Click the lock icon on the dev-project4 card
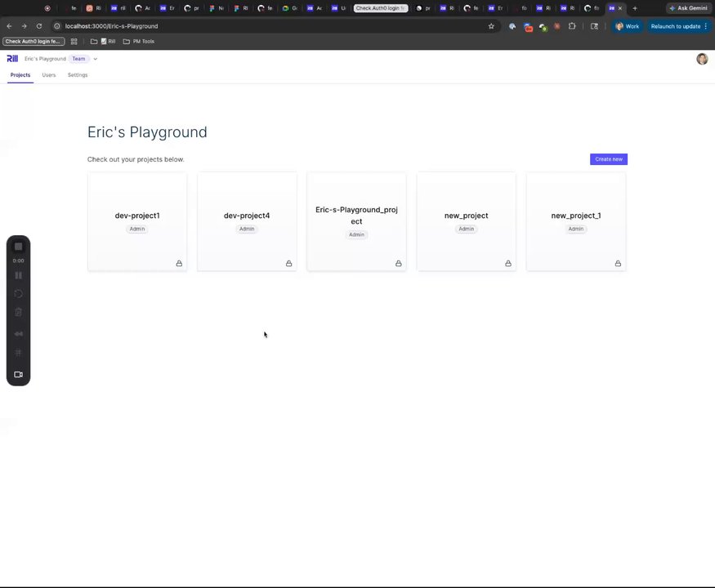The width and height of the screenshot is (715, 588). (x=288, y=264)
